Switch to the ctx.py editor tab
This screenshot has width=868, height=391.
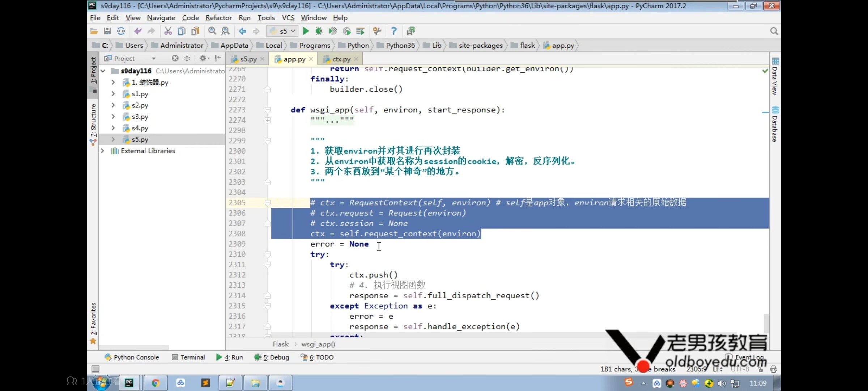341,59
